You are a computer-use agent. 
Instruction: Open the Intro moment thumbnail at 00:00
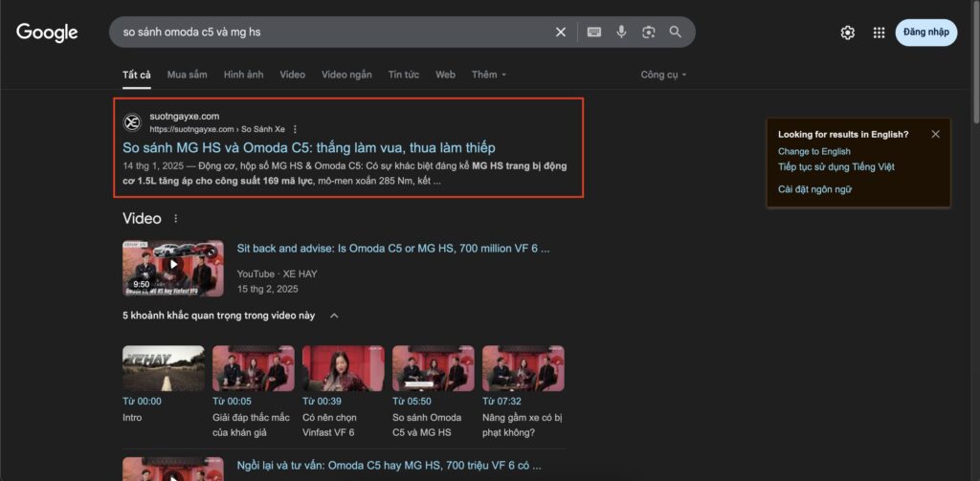[163, 368]
